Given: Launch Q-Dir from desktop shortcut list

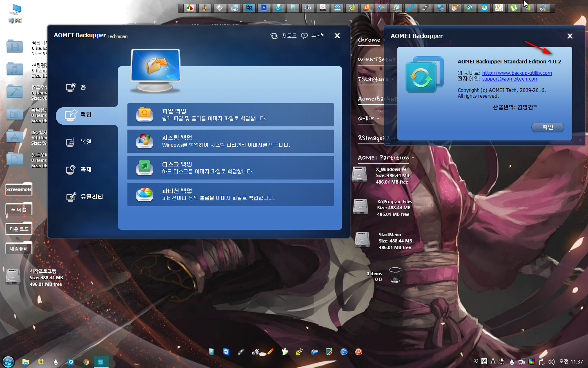Looking at the screenshot, I should coord(366,118).
